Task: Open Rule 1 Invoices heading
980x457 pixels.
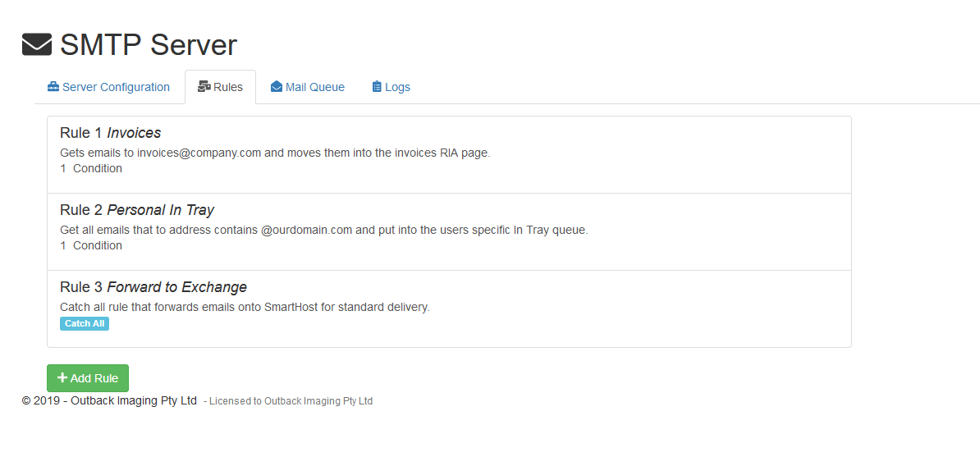Action: click(110, 133)
